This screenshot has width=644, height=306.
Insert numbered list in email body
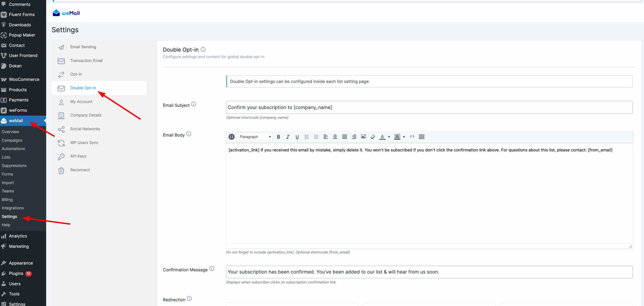(x=316, y=137)
